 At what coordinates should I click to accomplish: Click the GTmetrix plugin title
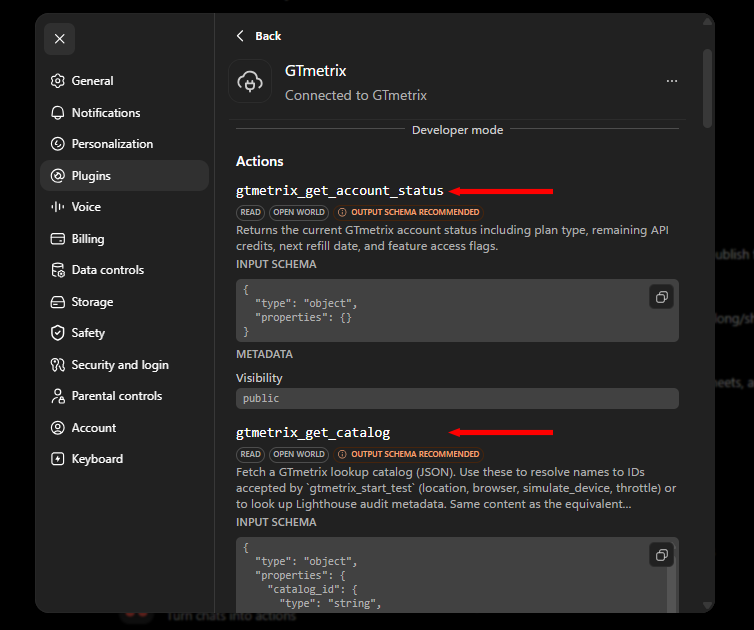(x=315, y=71)
